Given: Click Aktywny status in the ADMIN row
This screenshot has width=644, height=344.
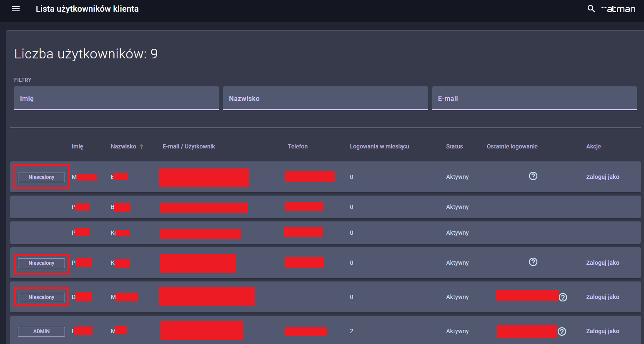Looking at the screenshot, I should (x=457, y=331).
